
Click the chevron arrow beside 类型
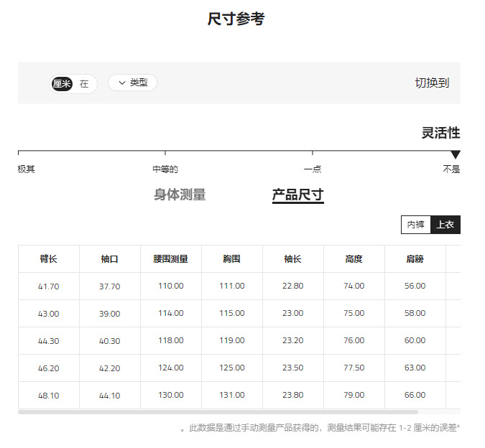pyautogui.click(x=122, y=83)
